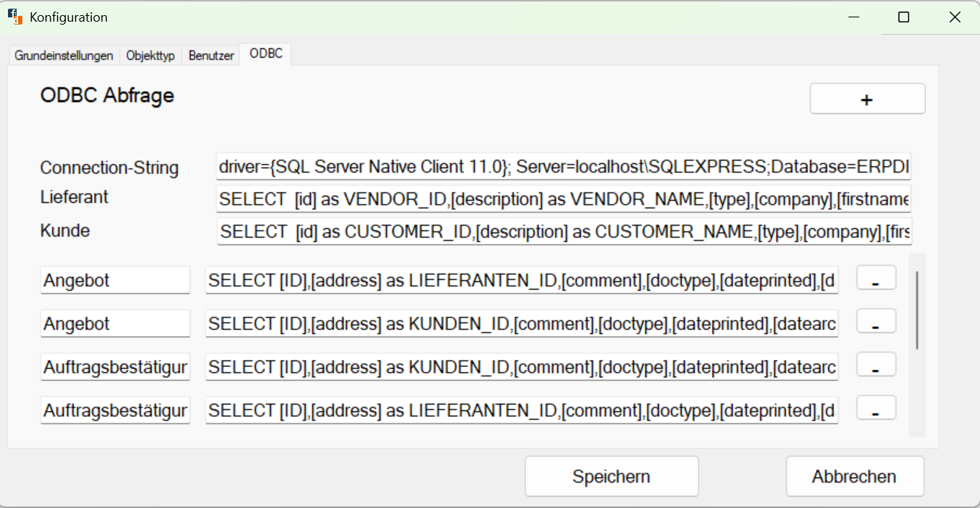Click the application icon in the title bar
The height and width of the screenshot is (508, 980).
pyautogui.click(x=14, y=16)
